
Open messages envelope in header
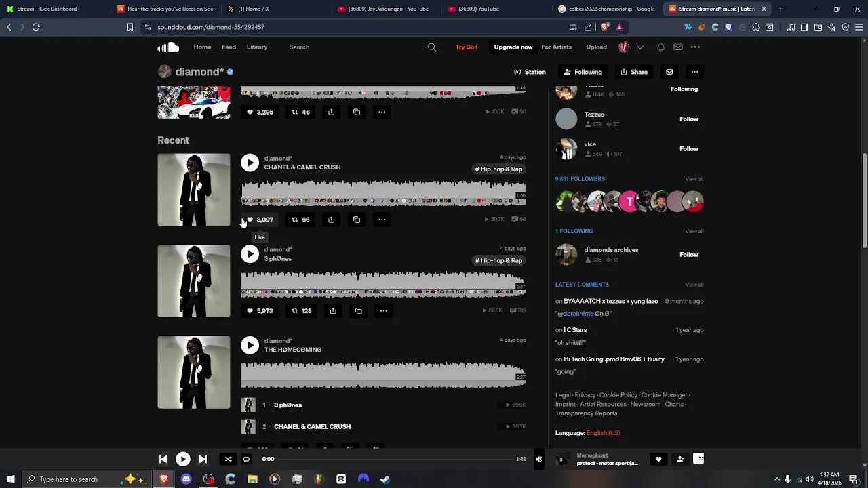tap(678, 47)
